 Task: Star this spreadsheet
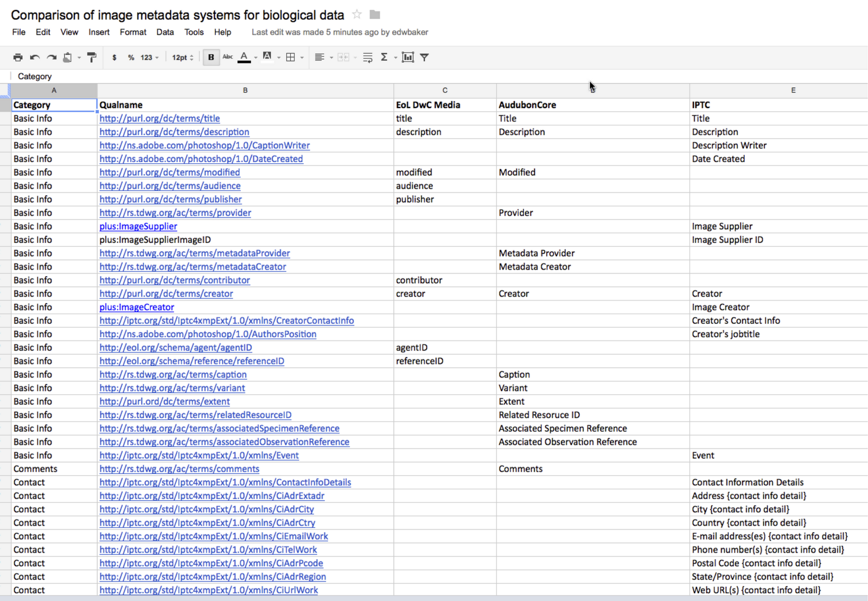[x=357, y=15]
